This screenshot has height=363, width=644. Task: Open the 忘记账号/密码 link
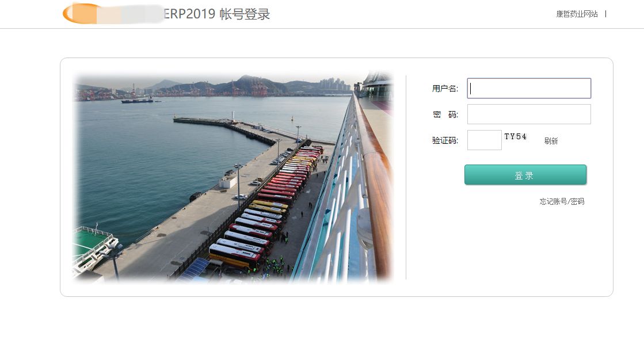click(x=562, y=201)
